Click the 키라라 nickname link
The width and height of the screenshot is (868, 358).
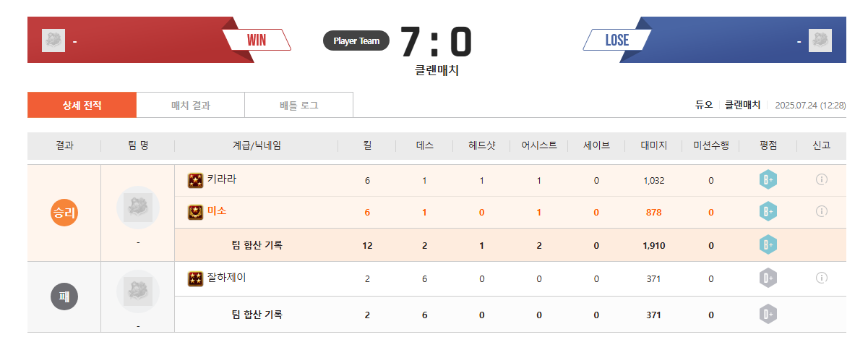click(222, 179)
